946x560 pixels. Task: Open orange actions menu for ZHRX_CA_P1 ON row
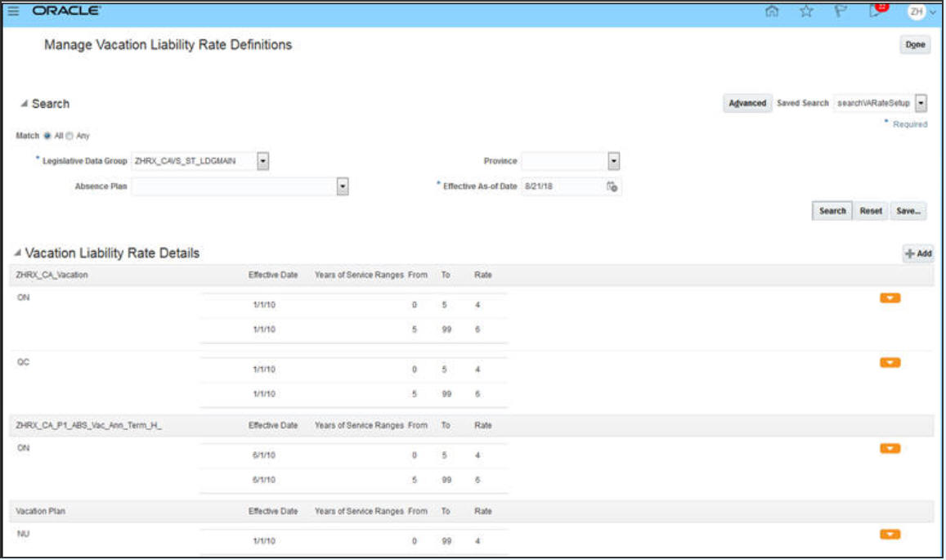point(890,448)
